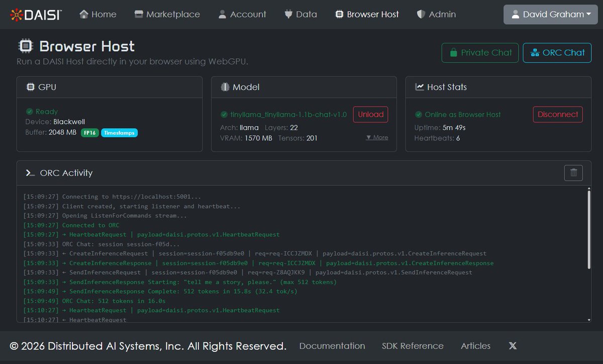Unload the tinyllama model

coord(371,114)
